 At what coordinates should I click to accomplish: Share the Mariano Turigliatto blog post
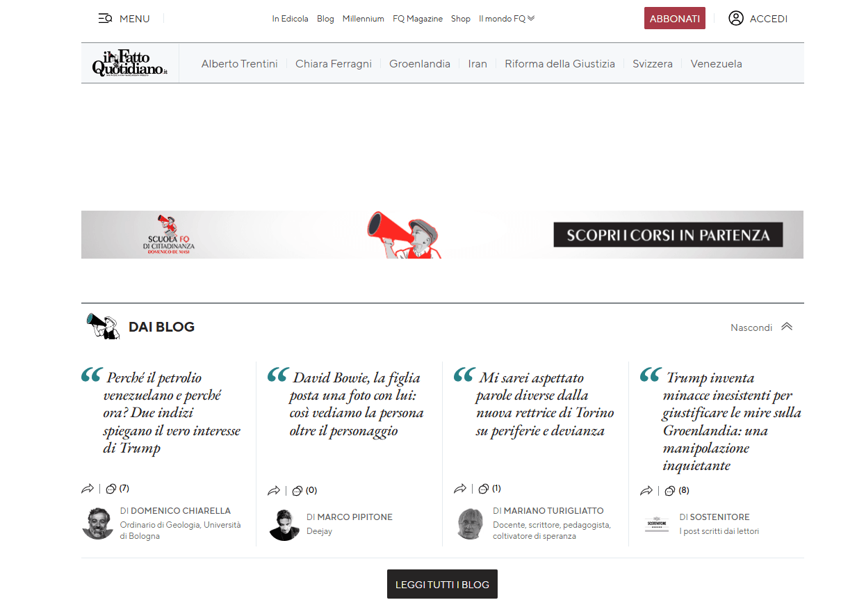(x=460, y=489)
